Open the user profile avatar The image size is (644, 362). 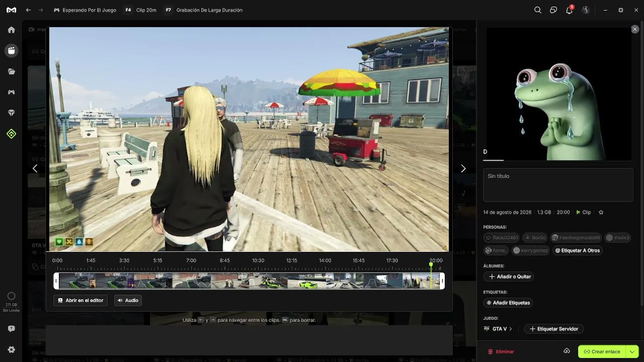click(586, 10)
